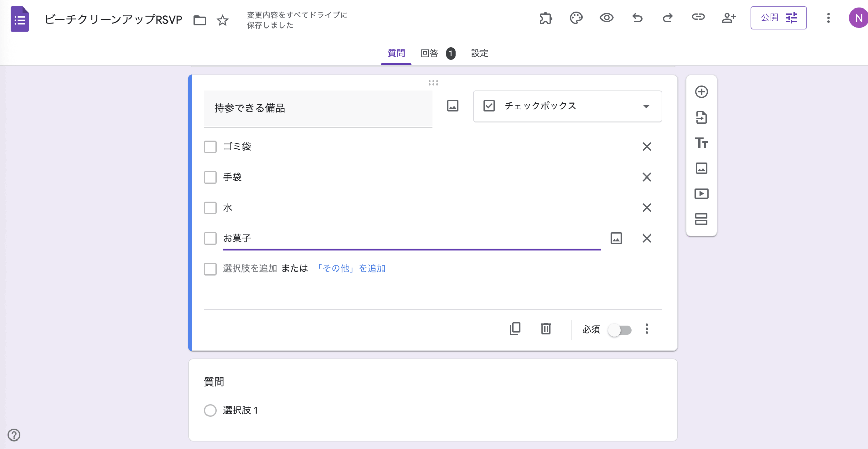Delete the question with the trash icon
The height and width of the screenshot is (449, 868).
pos(546,329)
